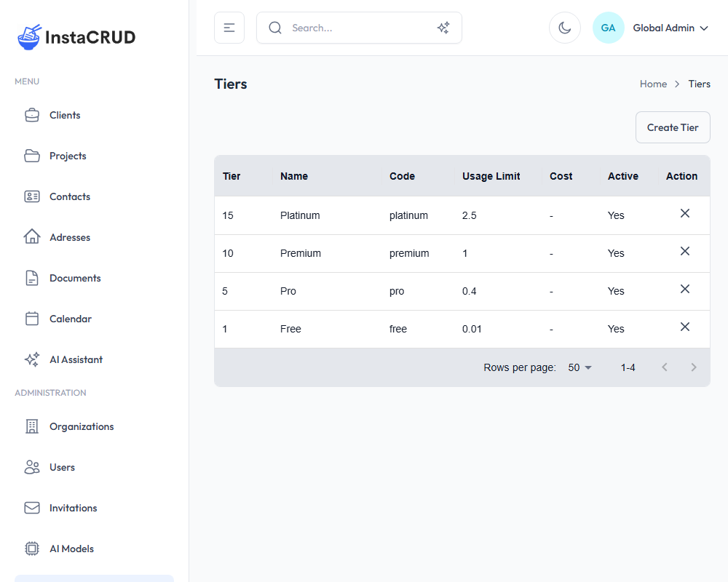Open the Organizations admin page
This screenshot has width=728, height=582.
(82, 426)
